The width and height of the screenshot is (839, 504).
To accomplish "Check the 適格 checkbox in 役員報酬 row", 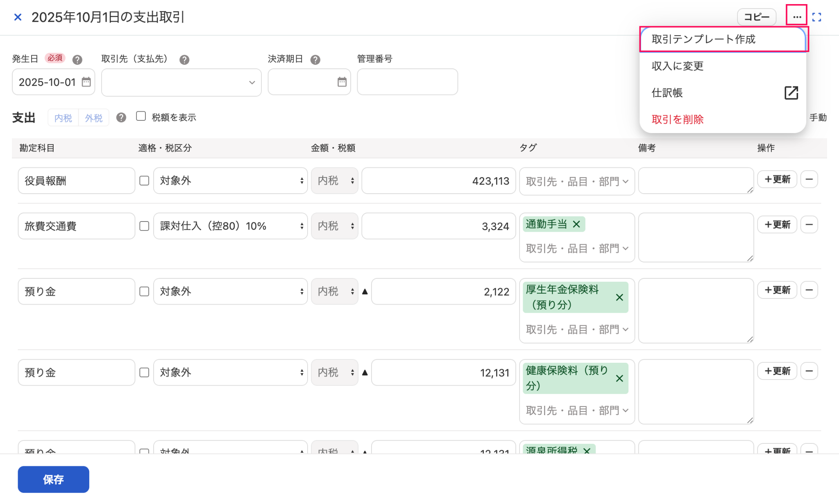I will (x=144, y=181).
